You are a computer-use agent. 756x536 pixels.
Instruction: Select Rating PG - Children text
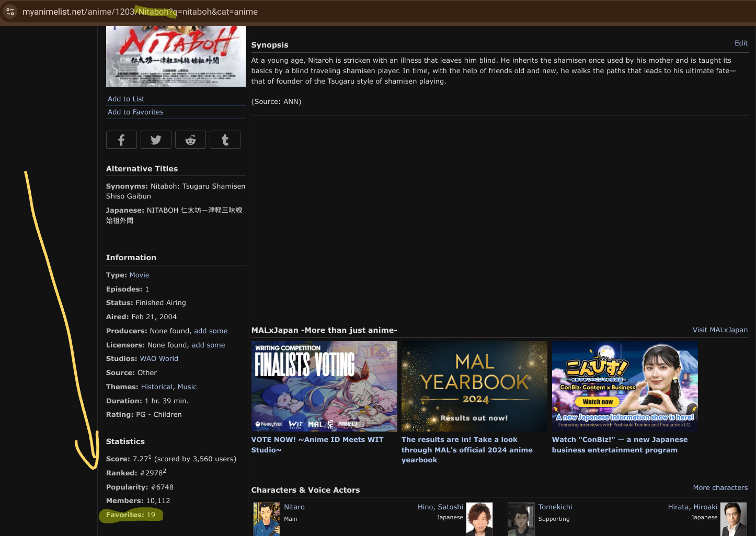[x=144, y=414]
